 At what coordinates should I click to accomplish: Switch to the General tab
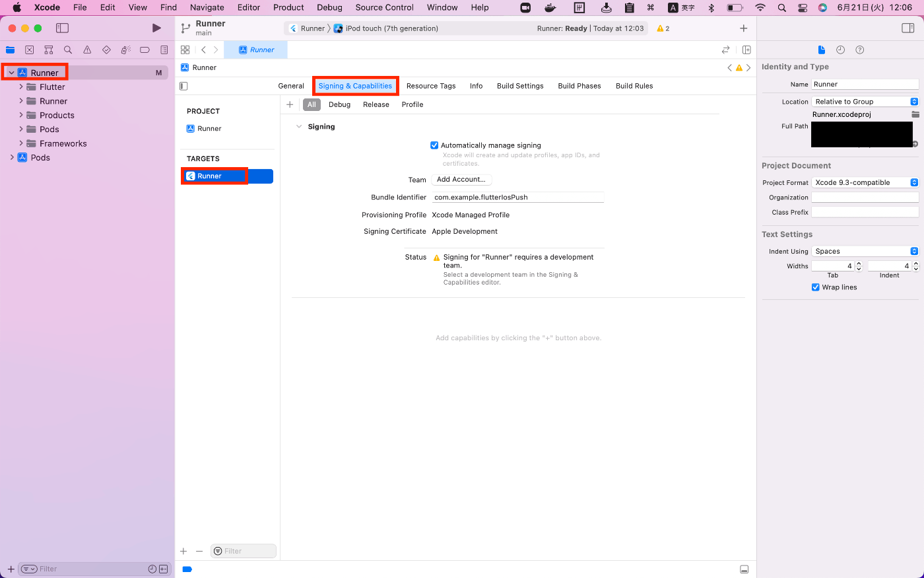coord(291,86)
